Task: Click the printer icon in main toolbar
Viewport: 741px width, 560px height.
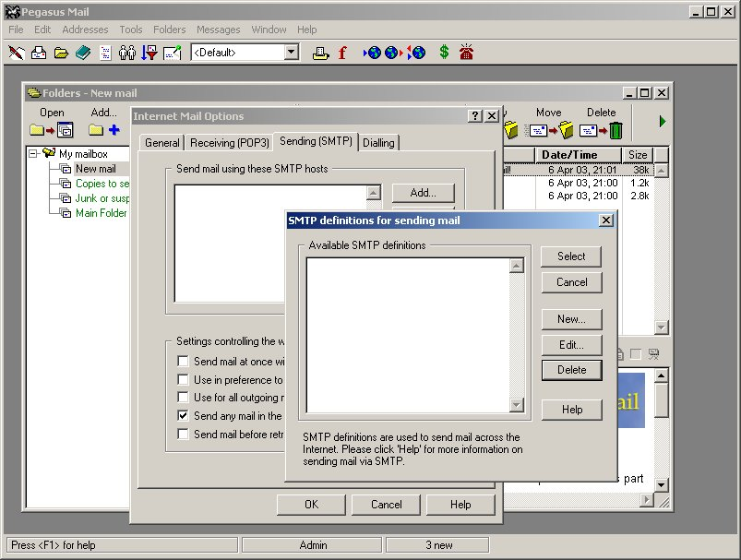Action: (x=320, y=53)
